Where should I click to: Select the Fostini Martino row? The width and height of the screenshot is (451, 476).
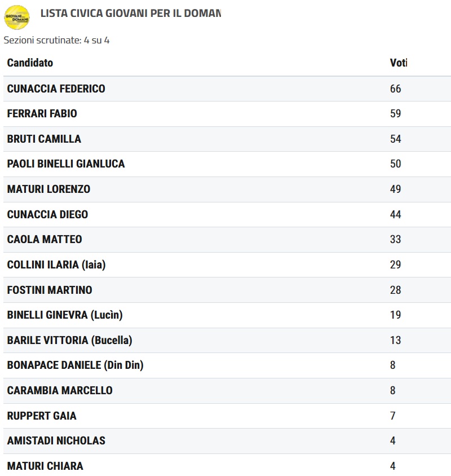tap(50, 290)
